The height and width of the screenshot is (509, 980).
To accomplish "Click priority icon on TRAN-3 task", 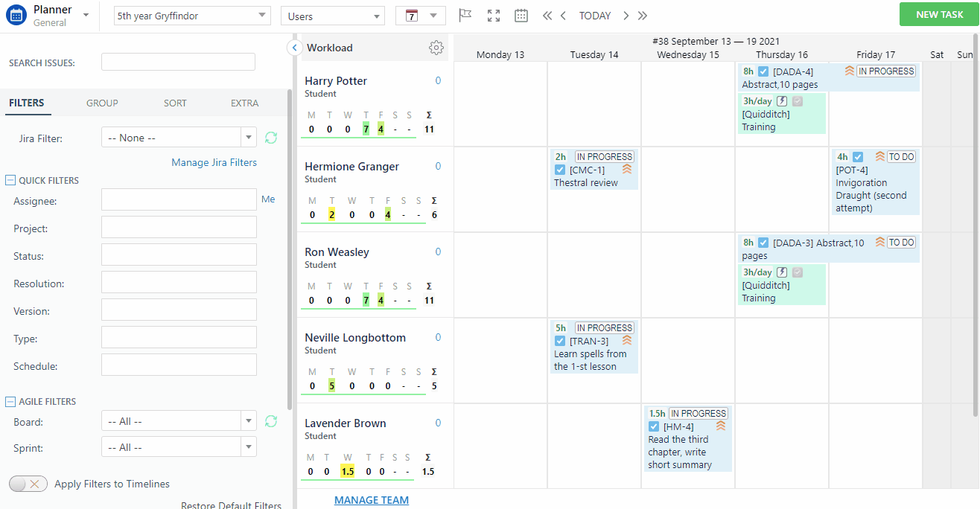I will tap(626, 340).
